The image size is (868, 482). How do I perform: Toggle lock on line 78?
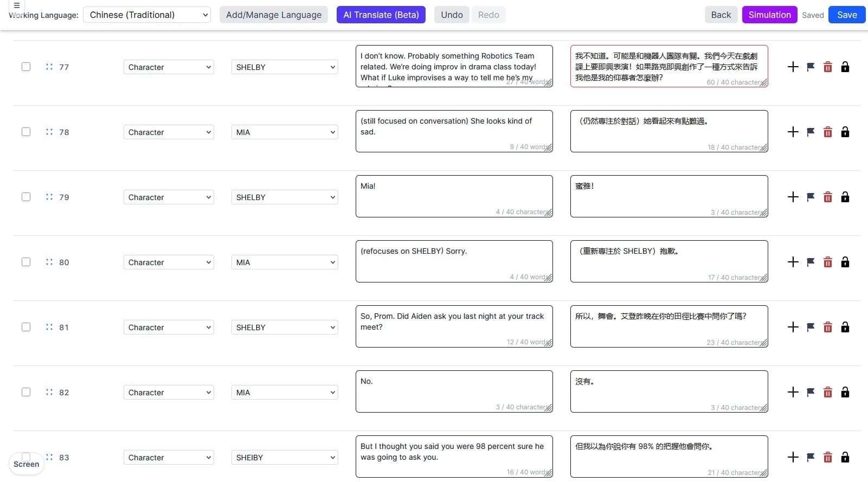(x=845, y=132)
